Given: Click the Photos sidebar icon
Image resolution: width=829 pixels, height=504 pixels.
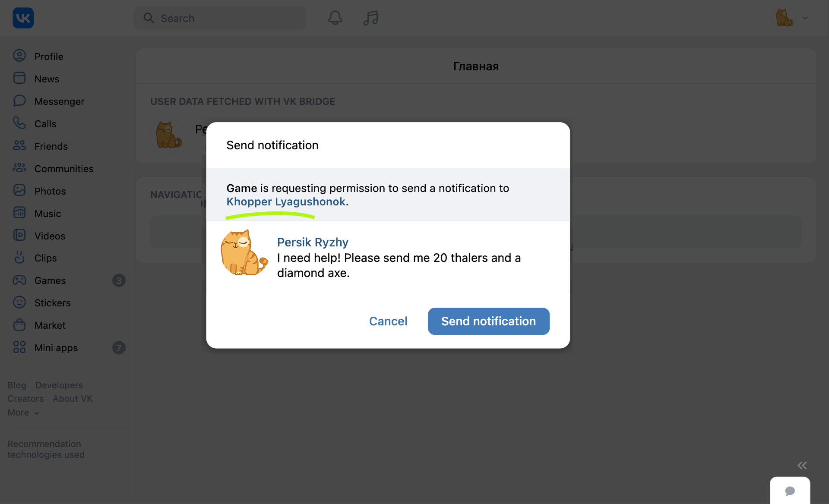Looking at the screenshot, I should (x=19, y=191).
